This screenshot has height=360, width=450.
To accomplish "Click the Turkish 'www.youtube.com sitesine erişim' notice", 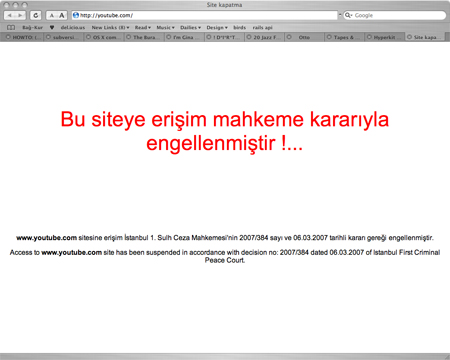I will pos(225,238).
